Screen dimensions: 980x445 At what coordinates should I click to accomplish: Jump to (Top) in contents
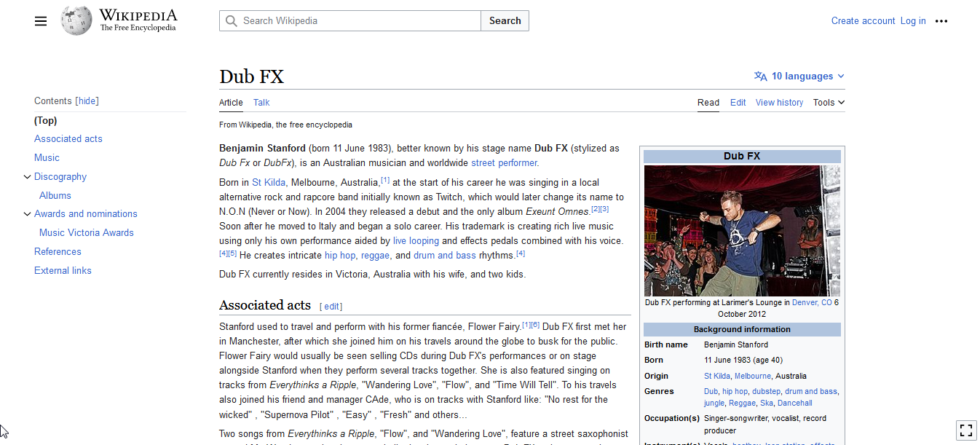pyautogui.click(x=46, y=121)
